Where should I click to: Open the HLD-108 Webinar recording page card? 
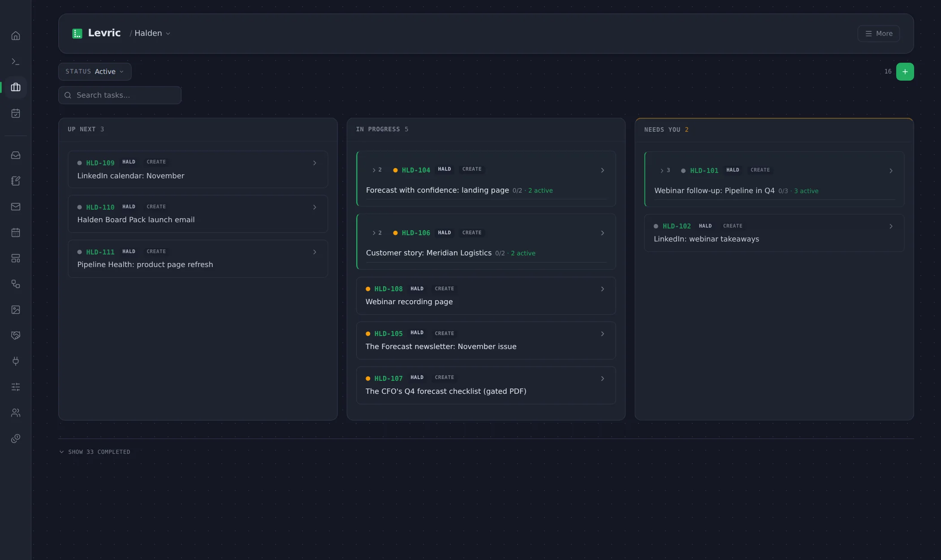pyautogui.click(x=486, y=296)
